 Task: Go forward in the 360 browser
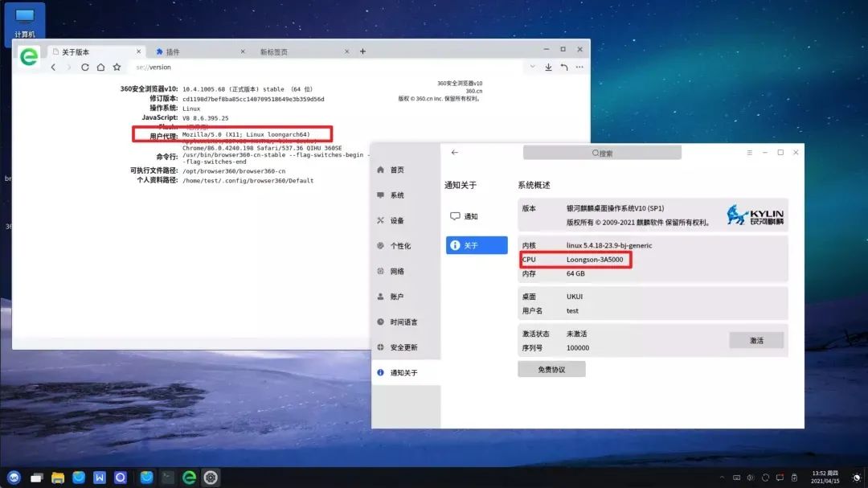(68, 67)
